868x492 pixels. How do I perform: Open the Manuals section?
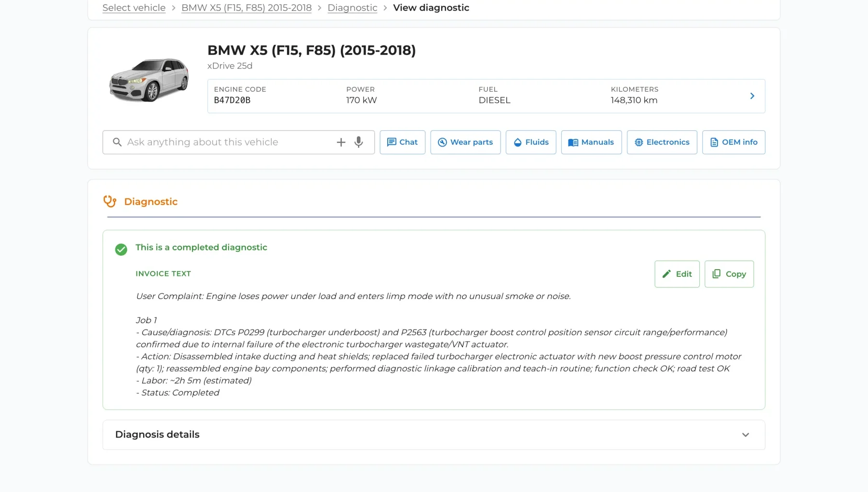pyautogui.click(x=591, y=142)
